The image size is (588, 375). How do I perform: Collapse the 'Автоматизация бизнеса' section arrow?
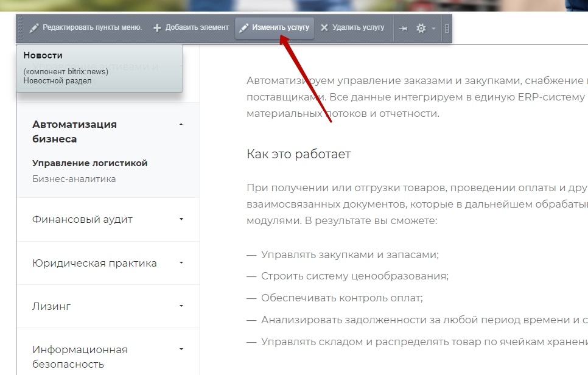click(x=181, y=124)
